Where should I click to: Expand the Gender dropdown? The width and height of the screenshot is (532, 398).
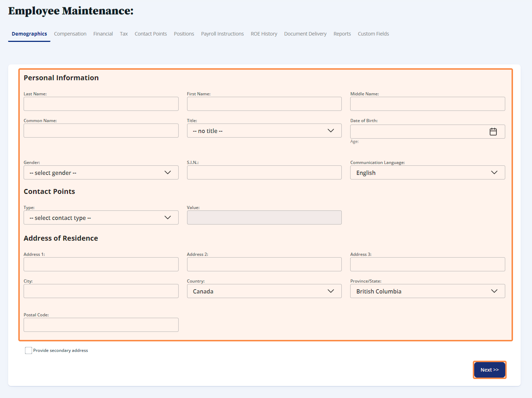[x=101, y=172]
